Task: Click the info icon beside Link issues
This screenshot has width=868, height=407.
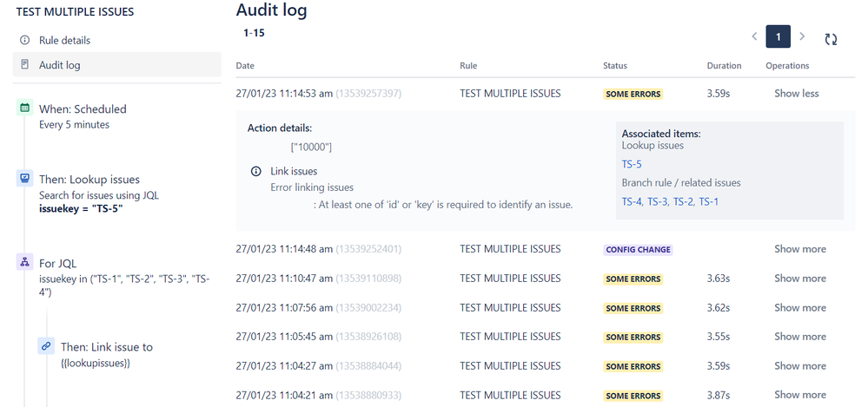Action: coord(255,172)
